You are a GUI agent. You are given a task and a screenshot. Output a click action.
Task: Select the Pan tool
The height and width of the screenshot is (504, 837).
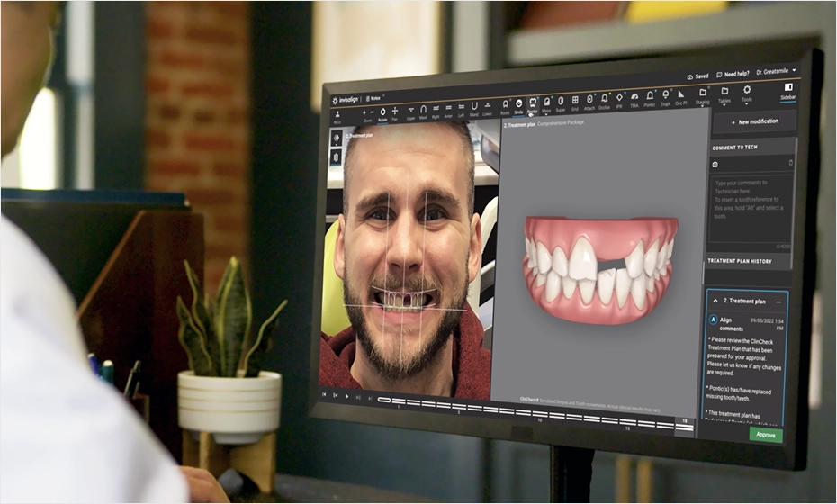(395, 112)
